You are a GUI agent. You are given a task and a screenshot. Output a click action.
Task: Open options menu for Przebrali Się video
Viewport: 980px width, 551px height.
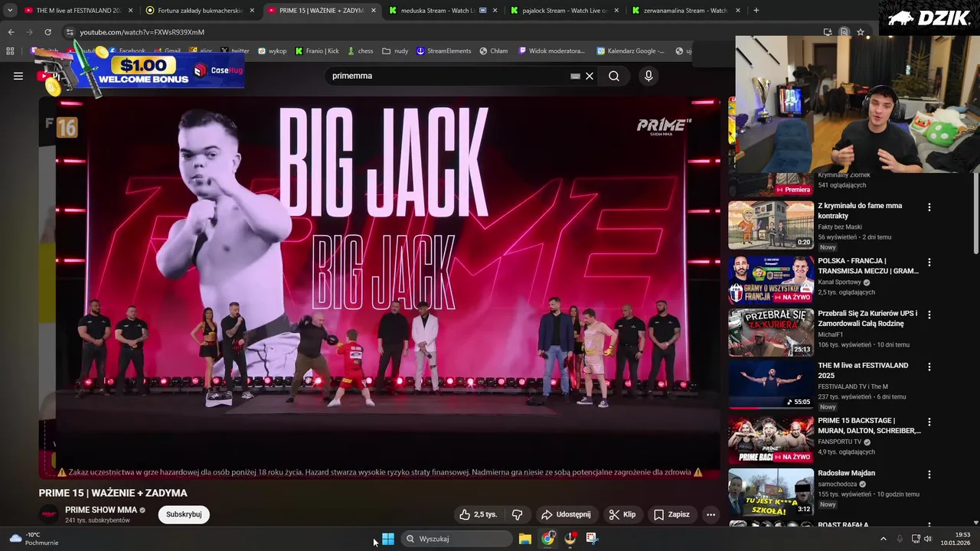coord(929,315)
